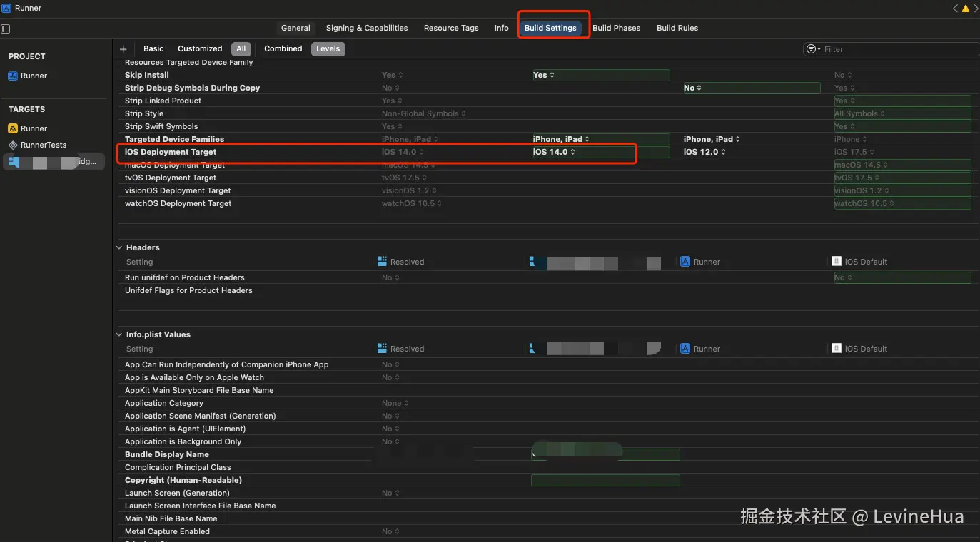The image size is (980, 542).
Task: Click the plus icon to add a build setting
Action: 123,49
